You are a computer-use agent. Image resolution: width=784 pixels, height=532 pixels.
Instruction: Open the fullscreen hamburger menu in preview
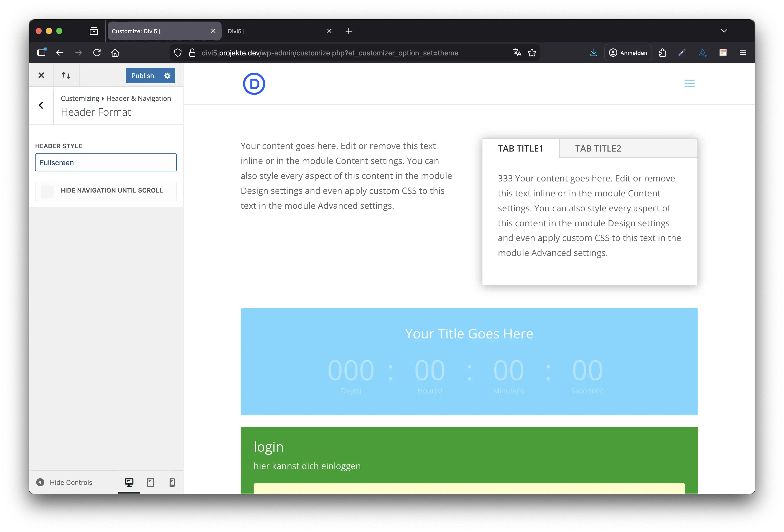point(689,83)
